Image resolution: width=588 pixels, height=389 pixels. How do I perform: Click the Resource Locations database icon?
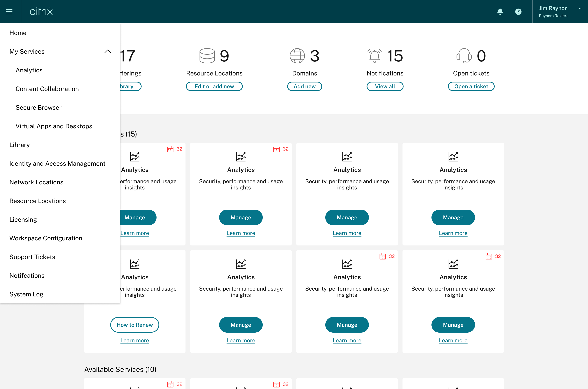207,56
